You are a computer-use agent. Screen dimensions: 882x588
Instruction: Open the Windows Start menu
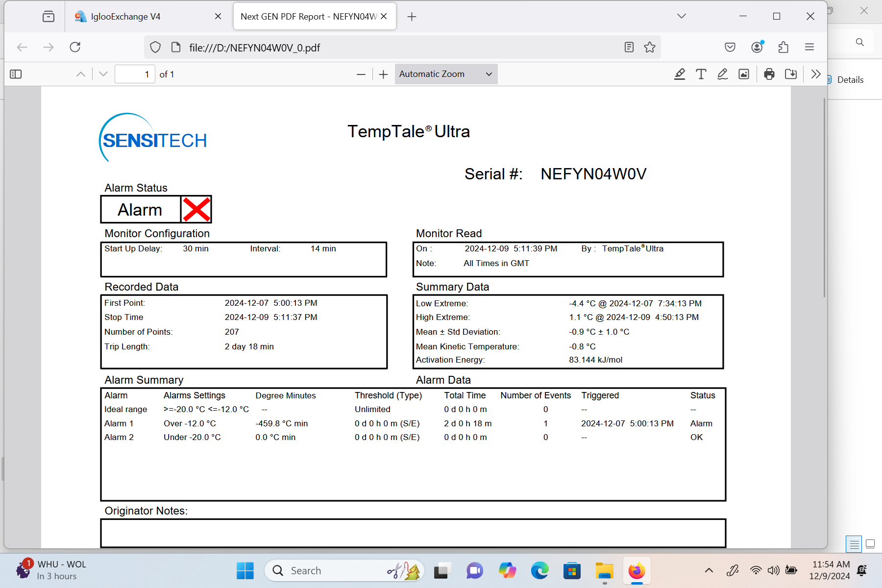(x=245, y=571)
